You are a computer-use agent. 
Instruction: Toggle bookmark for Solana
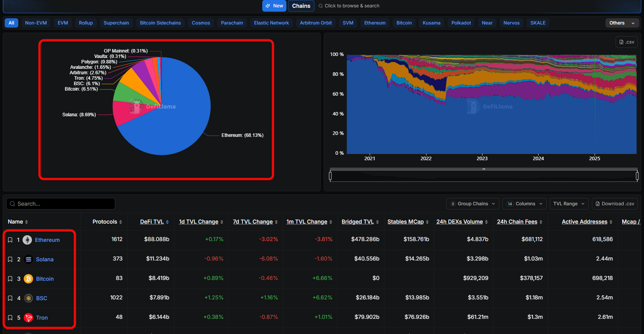point(10,259)
